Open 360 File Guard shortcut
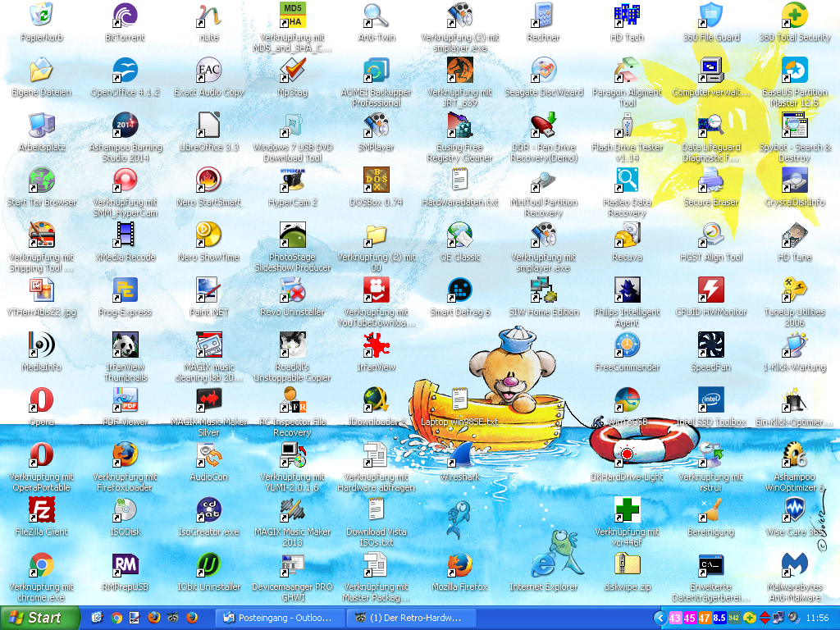This screenshot has height=630, width=840. 711,15
